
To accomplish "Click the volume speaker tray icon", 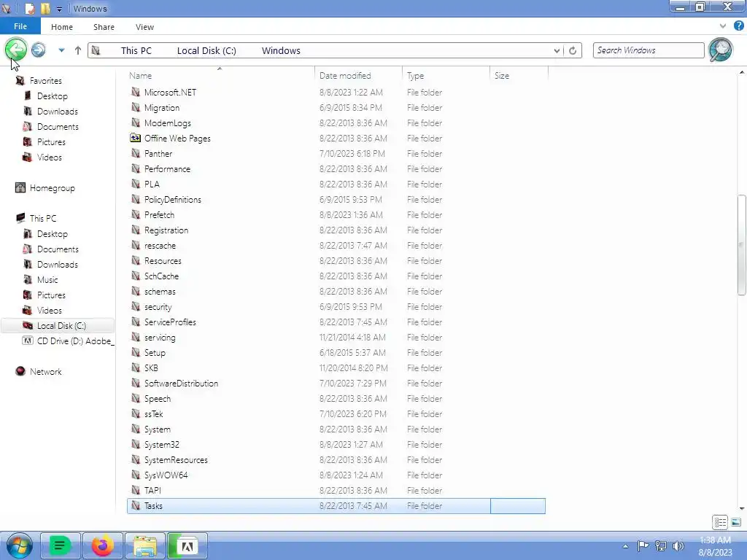I will click(x=678, y=545).
